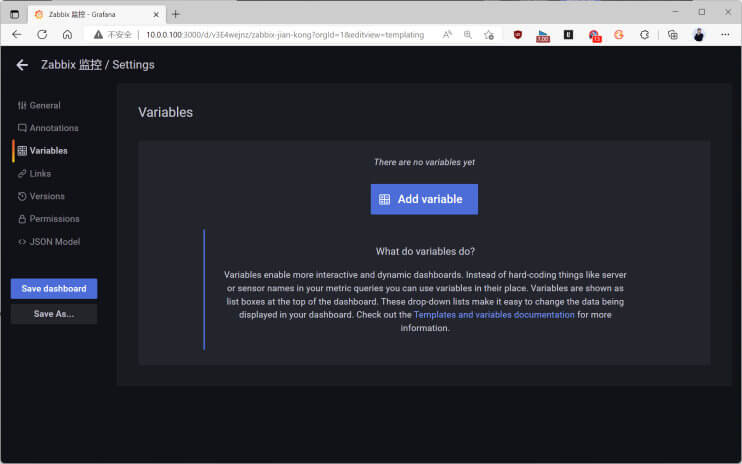Open tab actions menu icon
Viewport: 742px width, 464px height.
pos(15,14)
